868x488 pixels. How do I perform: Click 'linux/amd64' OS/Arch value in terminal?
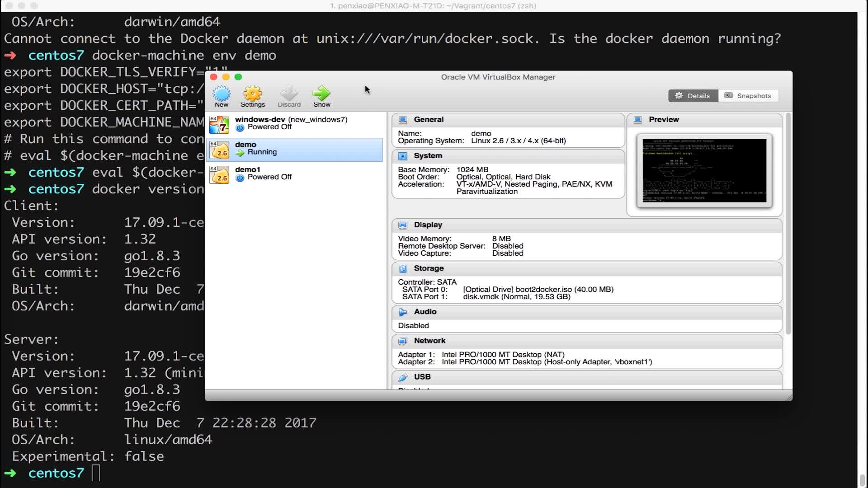(x=168, y=440)
